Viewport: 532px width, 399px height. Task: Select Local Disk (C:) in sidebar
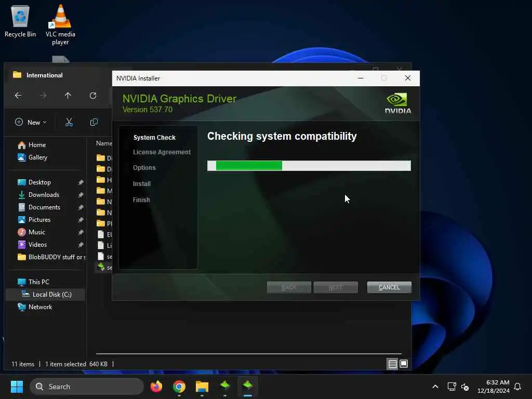click(46, 295)
